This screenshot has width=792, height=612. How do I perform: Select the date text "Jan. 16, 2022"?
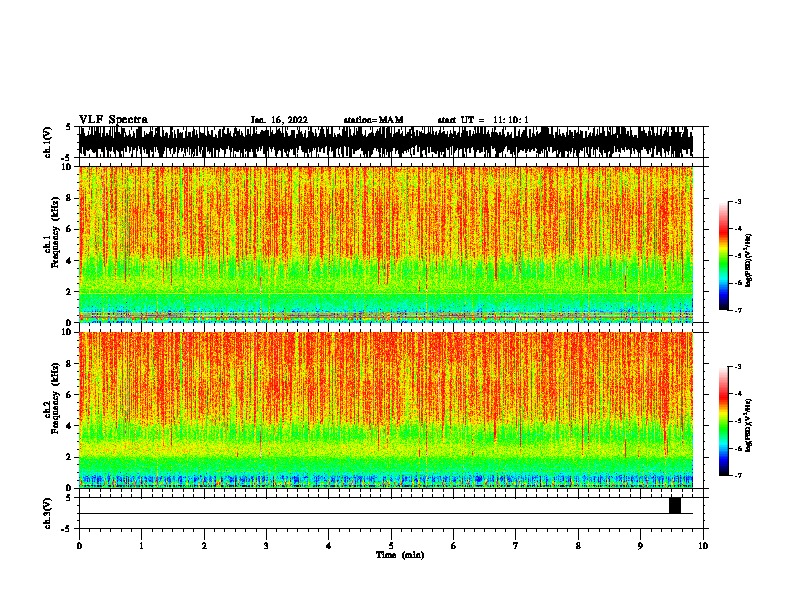279,120
